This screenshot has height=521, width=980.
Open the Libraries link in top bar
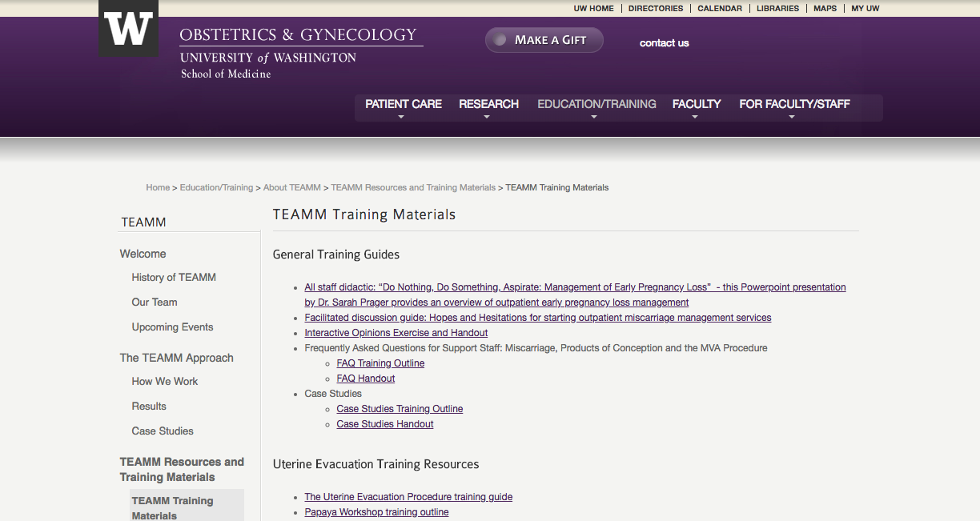point(777,8)
